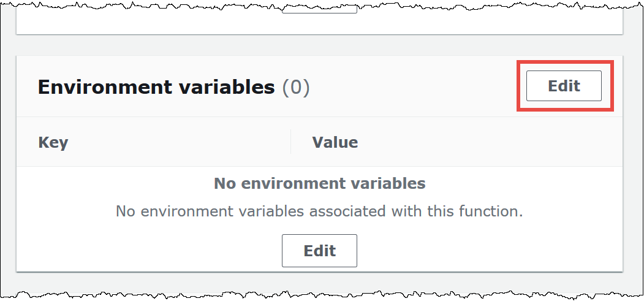Select the bold "No environment variables" text

[319, 183]
